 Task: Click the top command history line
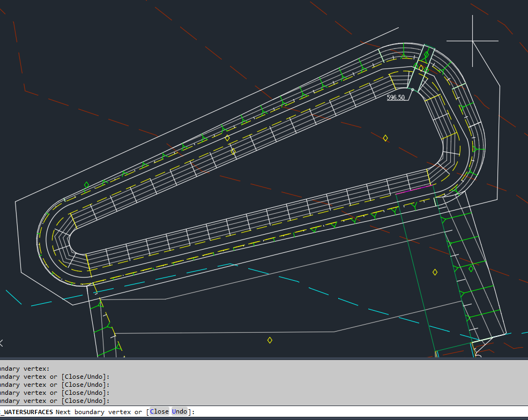24,369
